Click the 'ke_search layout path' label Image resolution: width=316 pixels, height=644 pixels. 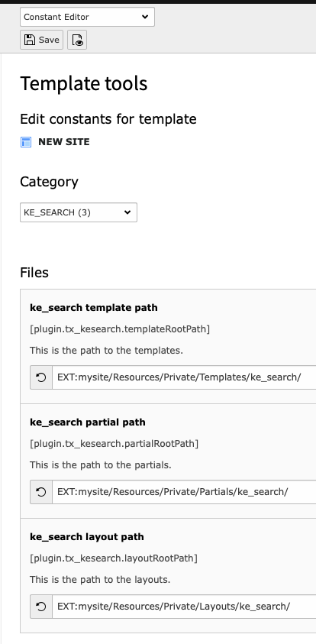[x=87, y=537]
